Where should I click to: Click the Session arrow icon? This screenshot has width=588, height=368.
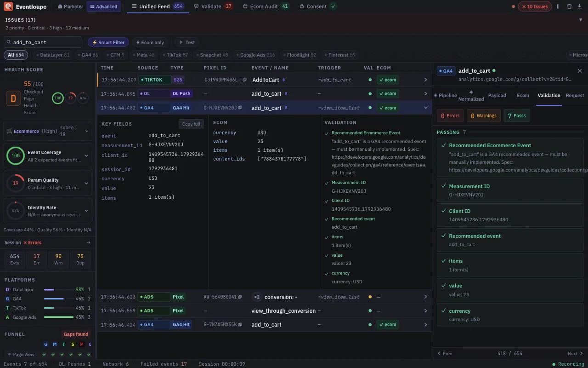tap(89, 242)
